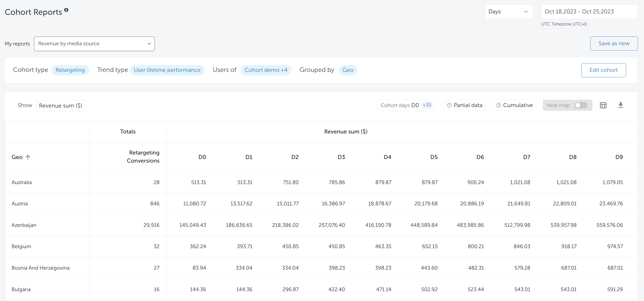The image size is (644, 301).
Task: Toggle the Cumulative option
Action: pyautogui.click(x=518, y=105)
